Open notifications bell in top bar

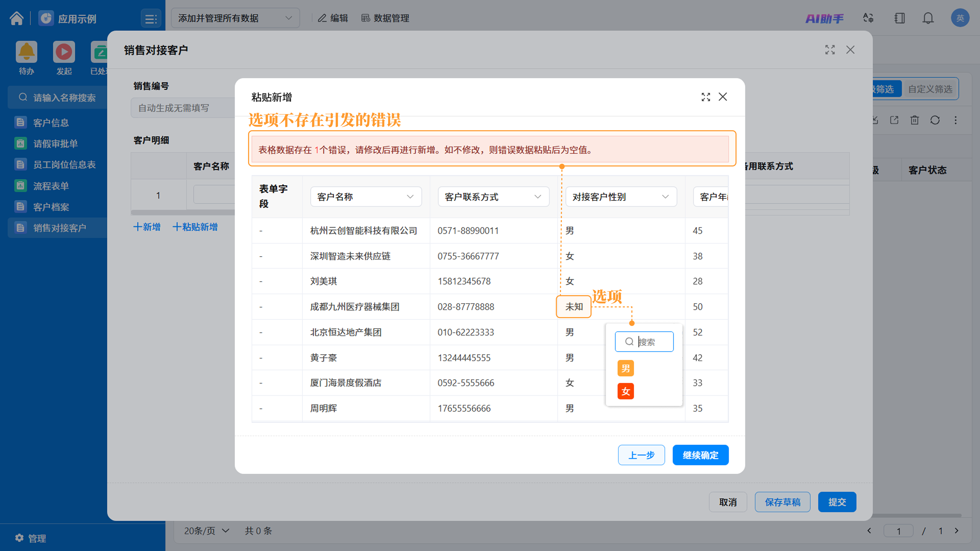(x=928, y=18)
